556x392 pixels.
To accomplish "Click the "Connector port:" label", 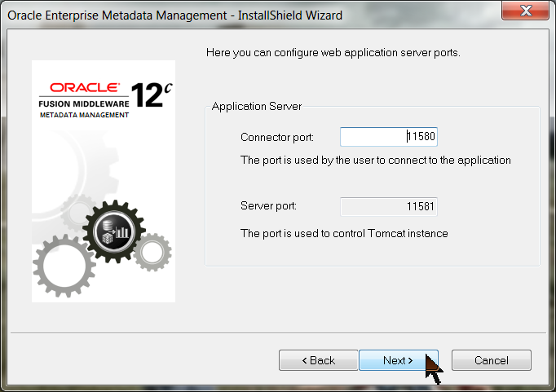I will 276,137.
